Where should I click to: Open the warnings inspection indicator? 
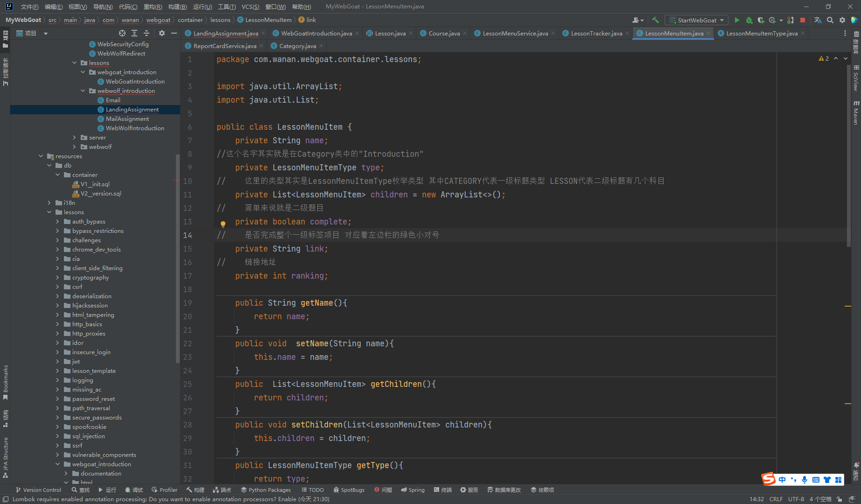tap(824, 58)
